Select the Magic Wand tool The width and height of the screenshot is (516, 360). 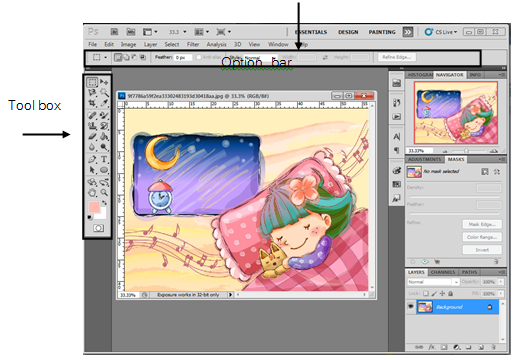pos(104,92)
